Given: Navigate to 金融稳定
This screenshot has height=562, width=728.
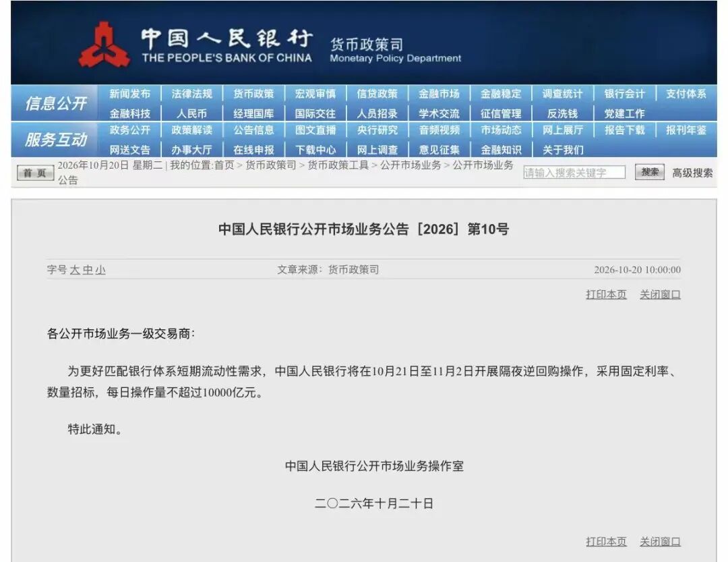Looking at the screenshot, I should pos(500,94).
